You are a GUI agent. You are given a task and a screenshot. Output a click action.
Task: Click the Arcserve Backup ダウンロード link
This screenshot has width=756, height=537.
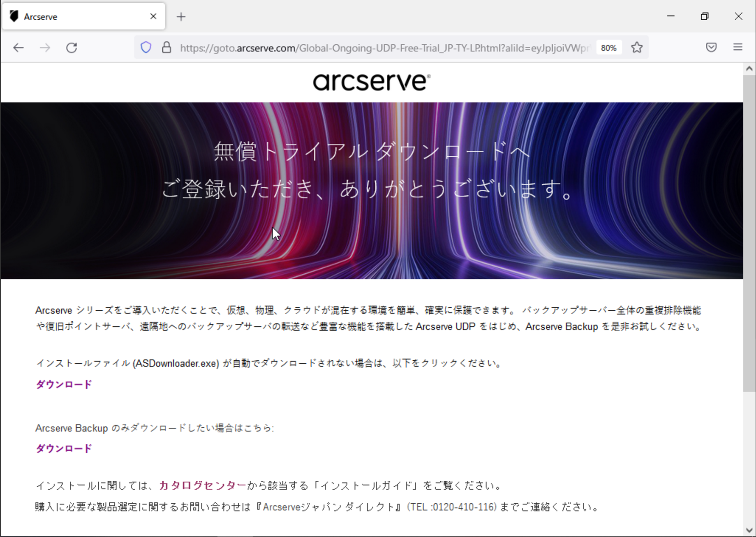pos(63,448)
